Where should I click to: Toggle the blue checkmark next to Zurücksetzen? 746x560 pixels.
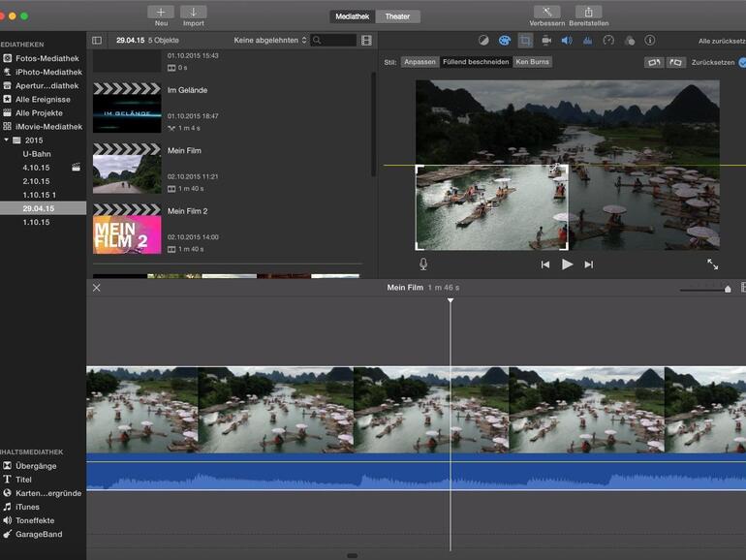coord(742,62)
